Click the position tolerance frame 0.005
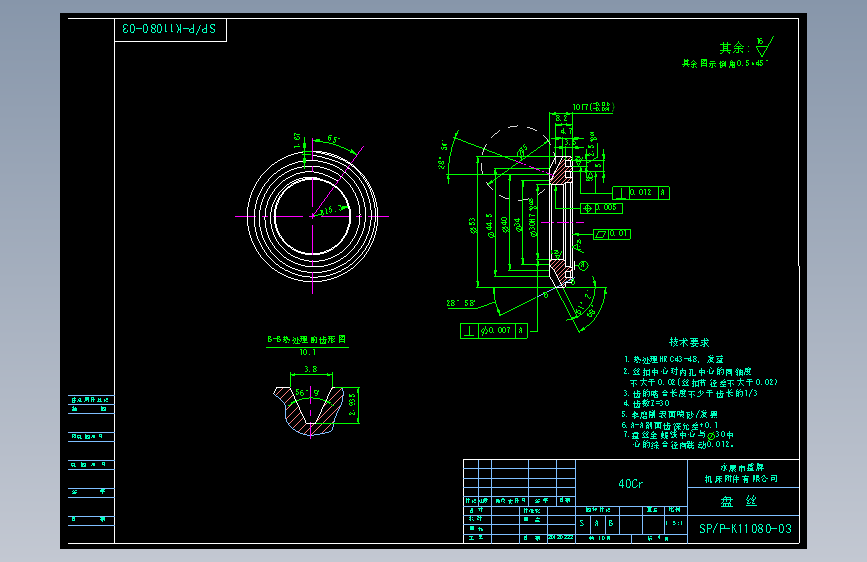Screen dimensions: 867x562 (x=601, y=208)
